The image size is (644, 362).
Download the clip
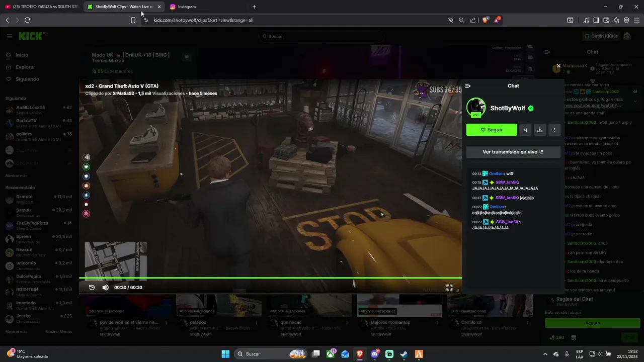(x=540, y=130)
